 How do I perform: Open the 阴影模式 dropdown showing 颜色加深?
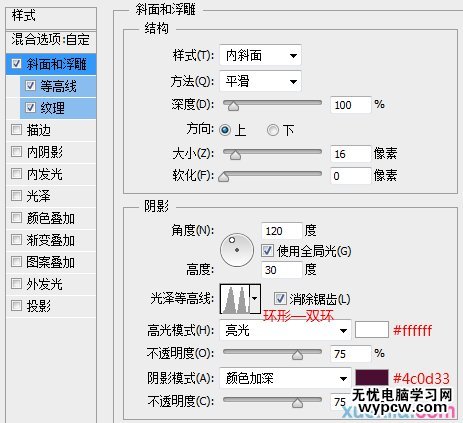pos(285,378)
